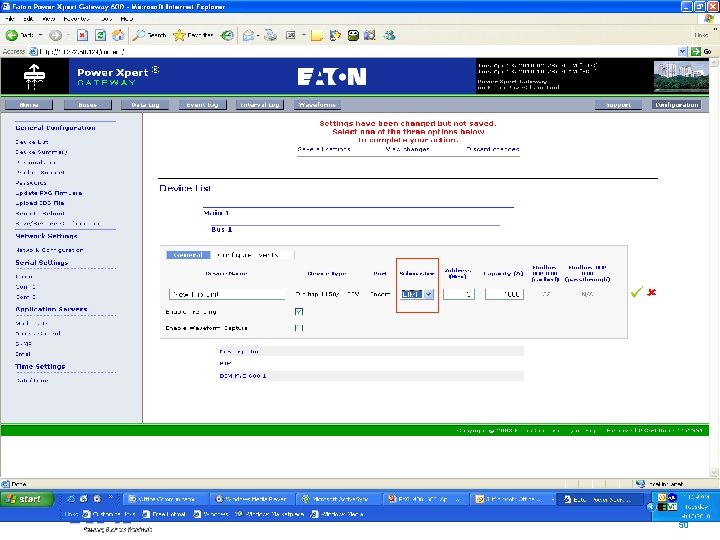Open the Waveforms page
This screenshot has height=540, width=720.
(x=317, y=105)
